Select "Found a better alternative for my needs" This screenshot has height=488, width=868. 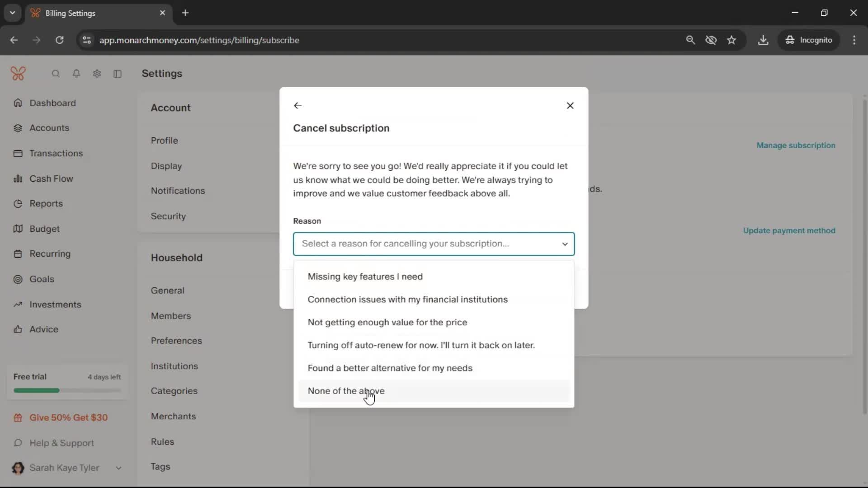[x=390, y=368]
